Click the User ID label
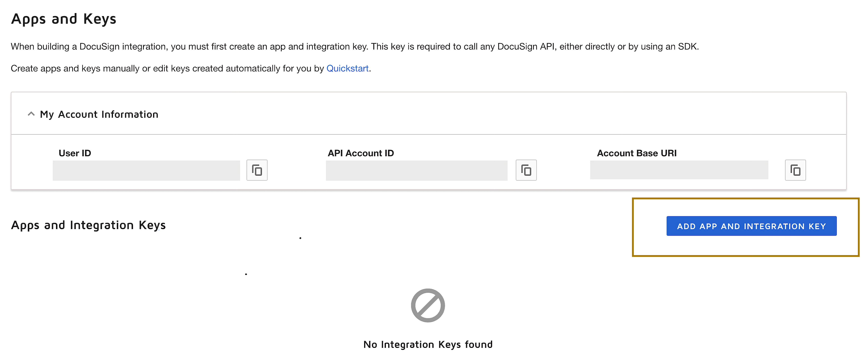The height and width of the screenshot is (361, 868). coord(75,153)
